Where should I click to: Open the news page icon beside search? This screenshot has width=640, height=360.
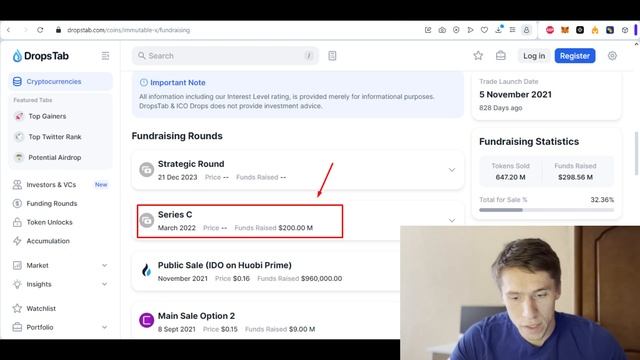coord(332,56)
